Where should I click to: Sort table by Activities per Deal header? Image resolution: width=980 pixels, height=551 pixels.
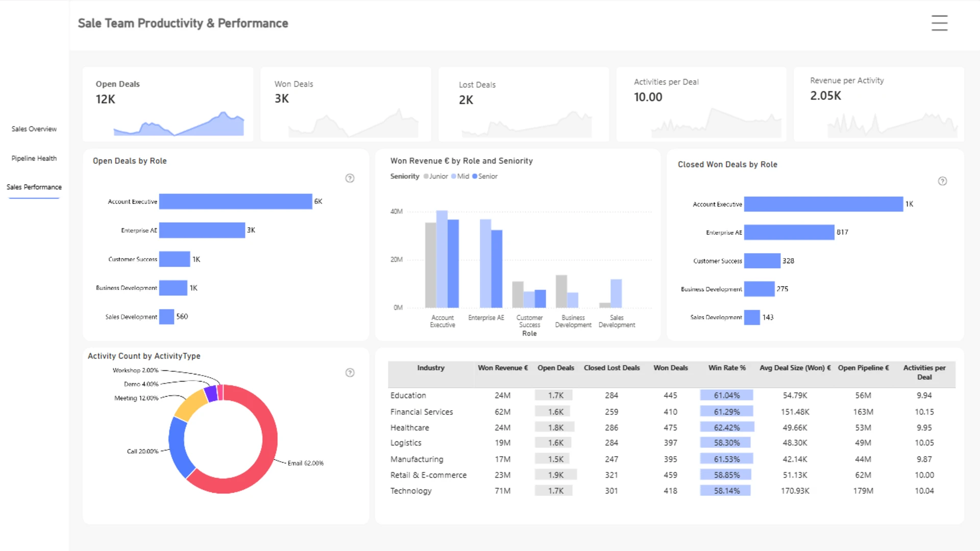pyautogui.click(x=924, y=372)
